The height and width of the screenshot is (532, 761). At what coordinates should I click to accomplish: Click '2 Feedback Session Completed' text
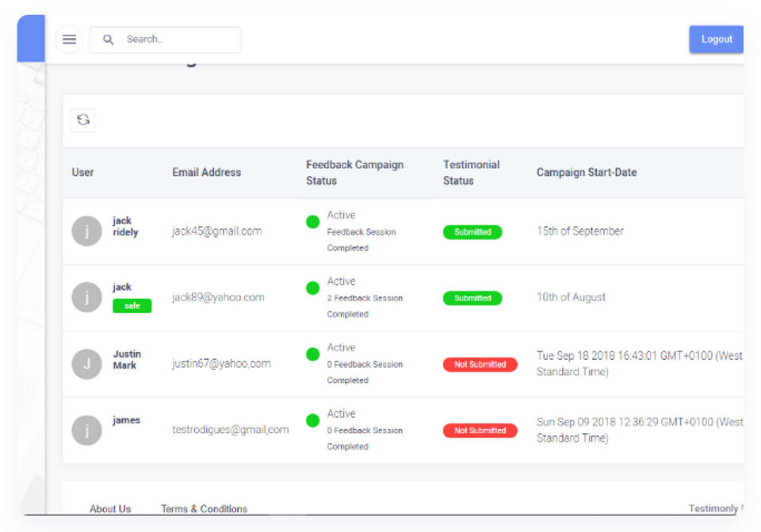tap(365, 306)
